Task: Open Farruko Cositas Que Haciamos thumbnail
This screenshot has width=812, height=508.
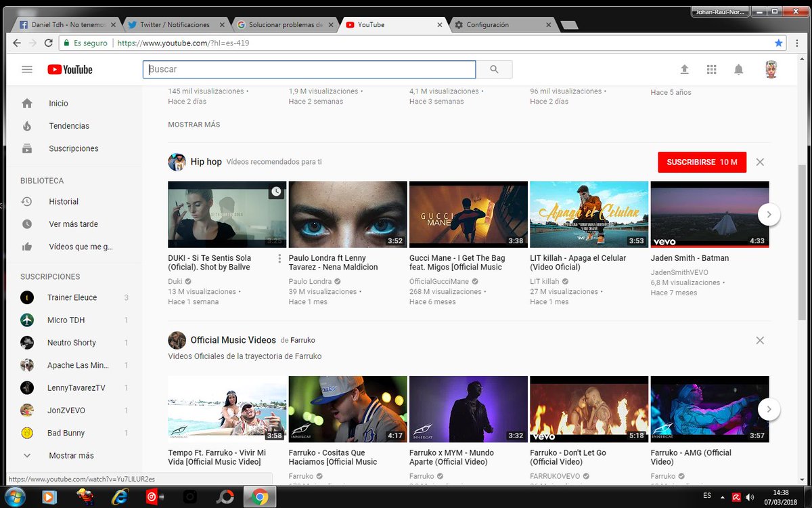Action: coord(348,409)
